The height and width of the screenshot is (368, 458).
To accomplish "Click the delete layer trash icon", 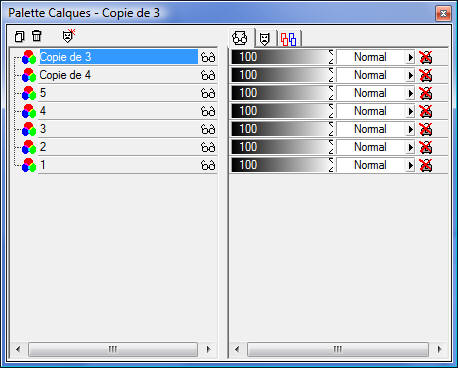I will click(37, 36).
